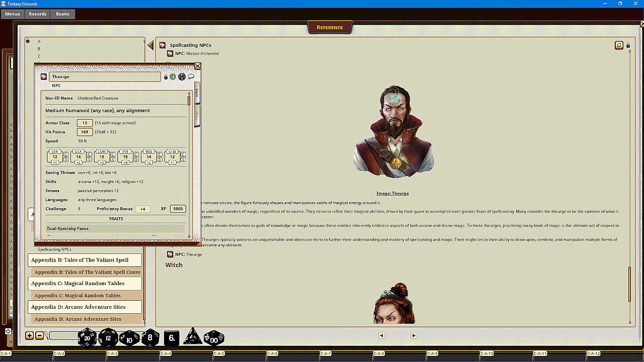Open the Menus menu

(x=13, y=14)
